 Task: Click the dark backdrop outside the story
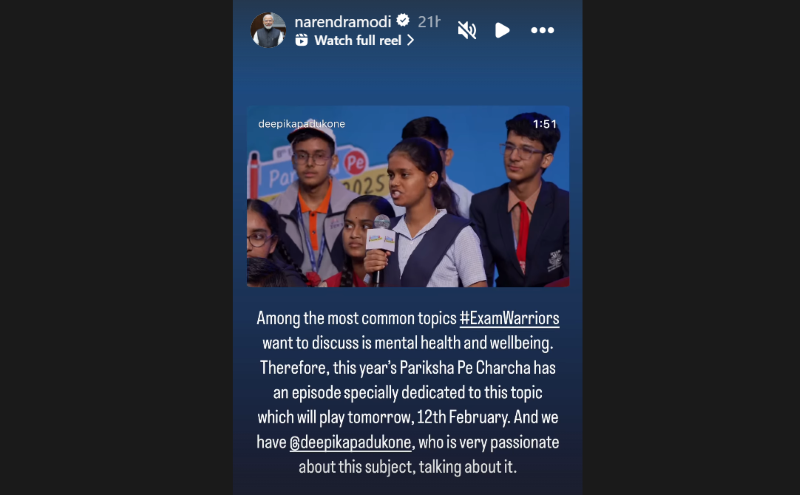pyautogui.click(x=116, y=248)
